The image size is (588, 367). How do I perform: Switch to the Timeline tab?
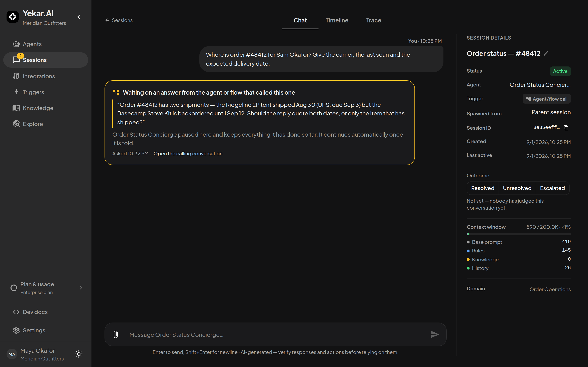pyautogui.click(x=337, y=20)
